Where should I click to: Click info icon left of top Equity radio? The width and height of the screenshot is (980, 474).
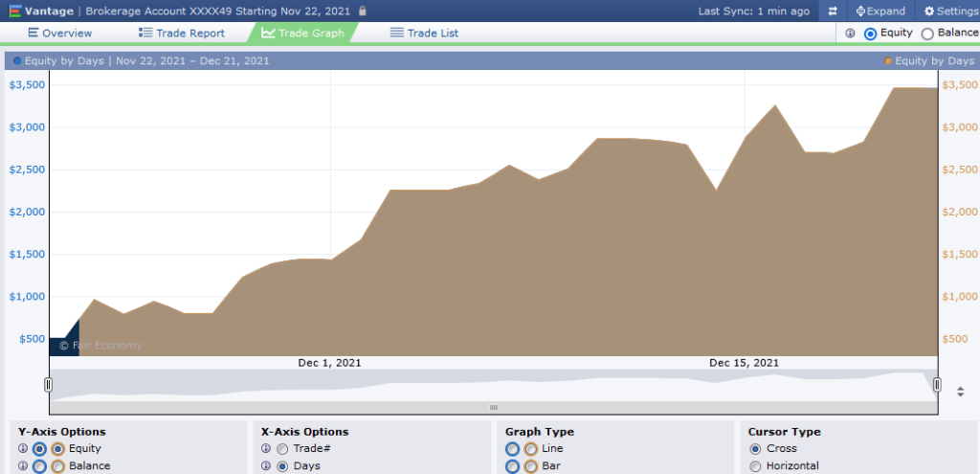click(850, 34)
